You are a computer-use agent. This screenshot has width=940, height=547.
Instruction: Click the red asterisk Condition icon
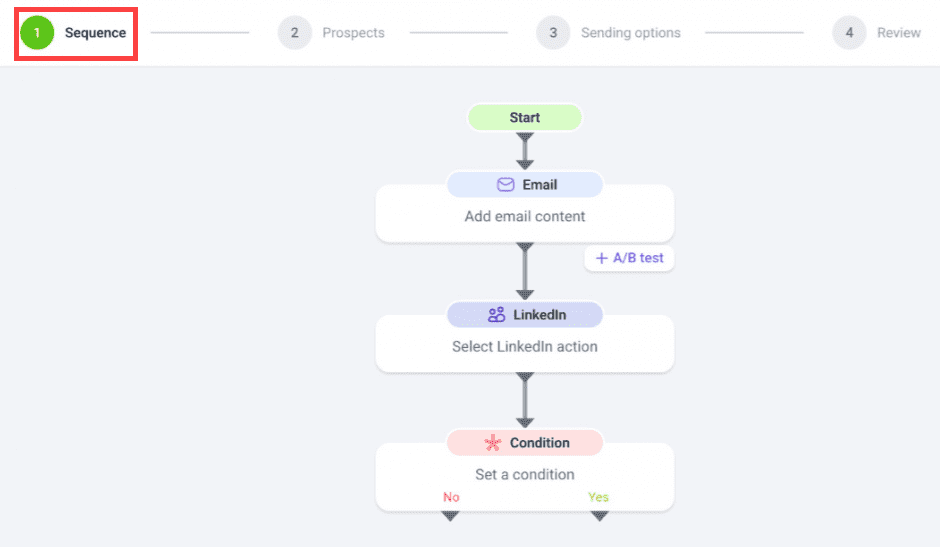[x=493, y=443]
